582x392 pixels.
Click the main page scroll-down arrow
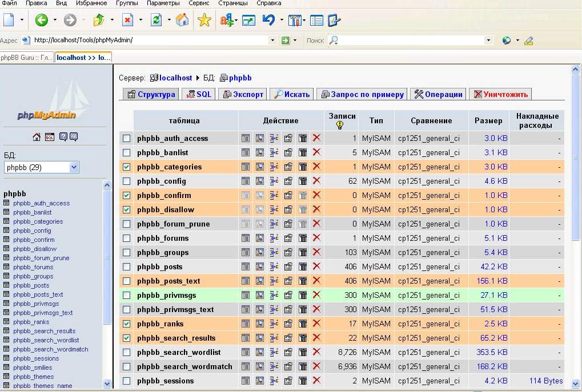(575, 383)
